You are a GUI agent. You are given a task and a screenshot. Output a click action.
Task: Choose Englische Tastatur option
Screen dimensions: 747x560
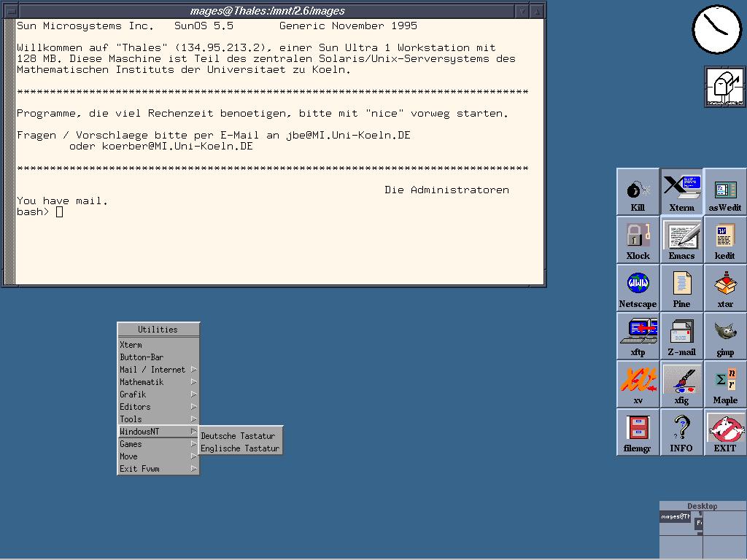(240, 448)
